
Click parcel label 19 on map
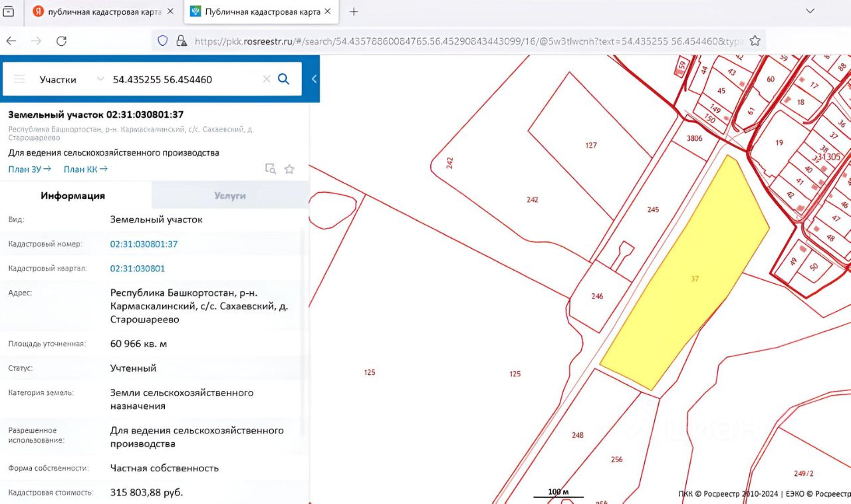(x=779, y=142)
